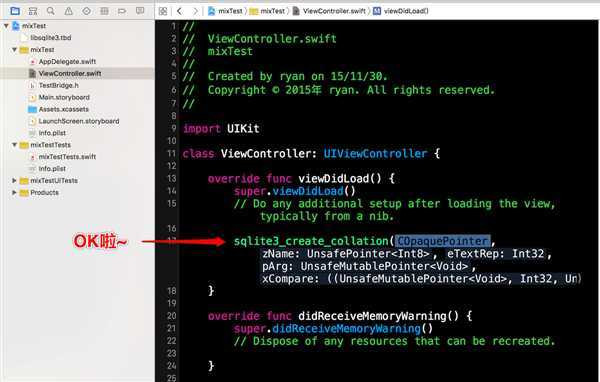Open the Test navigator diamond icon
Image resolution: width=600 pixels, height=382 pixels.
(86, 11)
